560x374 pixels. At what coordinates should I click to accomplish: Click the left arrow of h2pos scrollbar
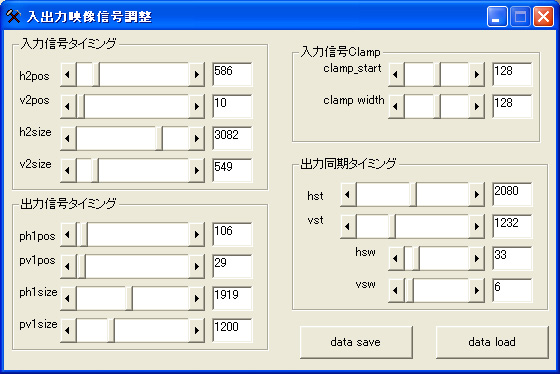coord(68,74)
